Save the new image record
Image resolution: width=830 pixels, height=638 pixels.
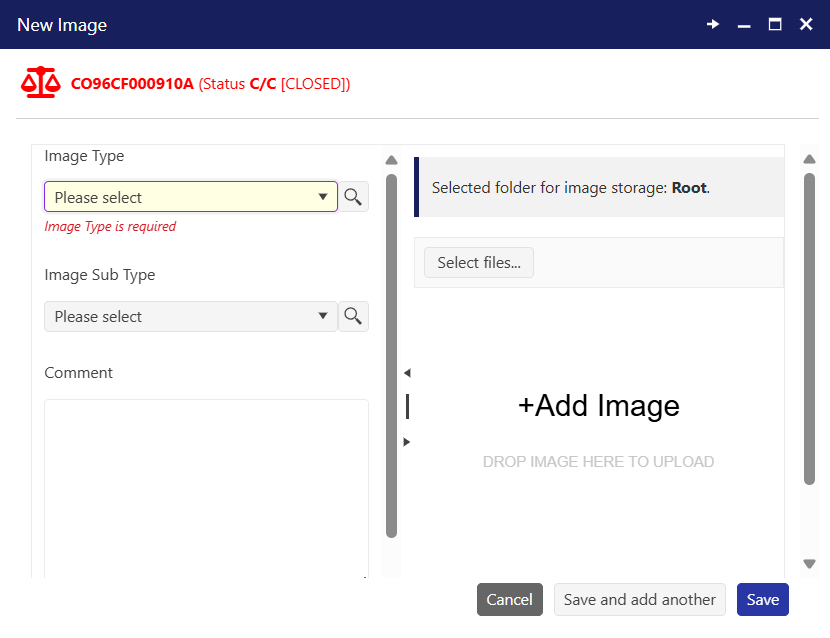[762, 600]
